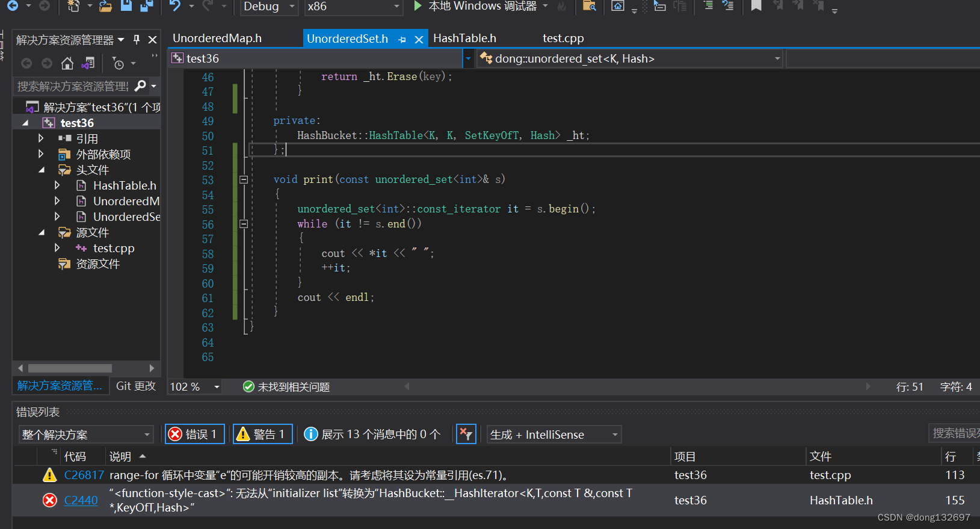
Task: Close the UnorderedSet.h tab
Action: pyautogui.click(x=419, y=40)
